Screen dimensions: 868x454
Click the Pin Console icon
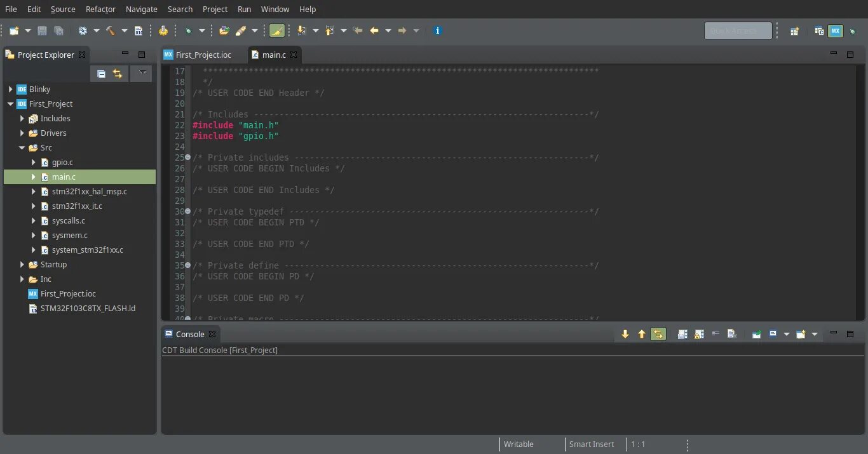click(757, 334)
